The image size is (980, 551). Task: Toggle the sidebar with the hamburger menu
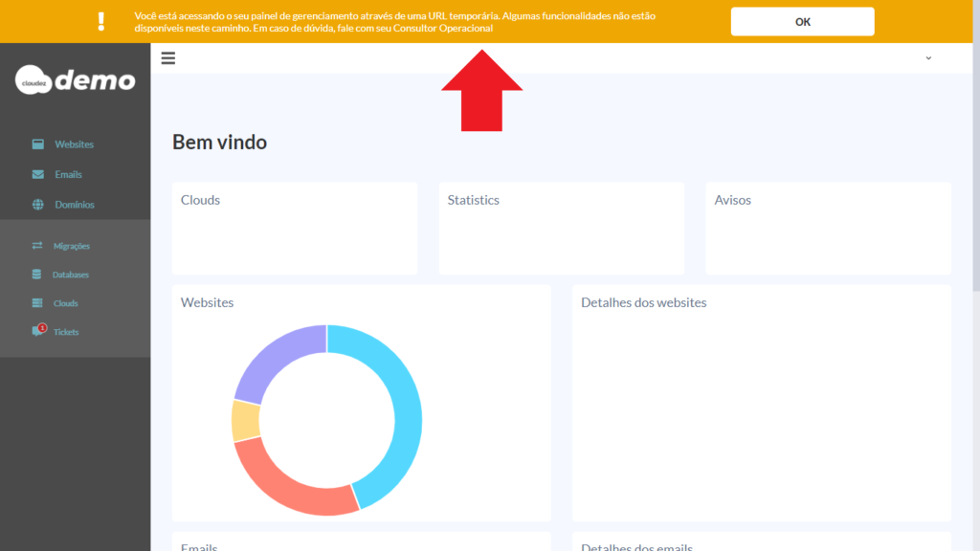pyautogui.click(x=168, y=58)
